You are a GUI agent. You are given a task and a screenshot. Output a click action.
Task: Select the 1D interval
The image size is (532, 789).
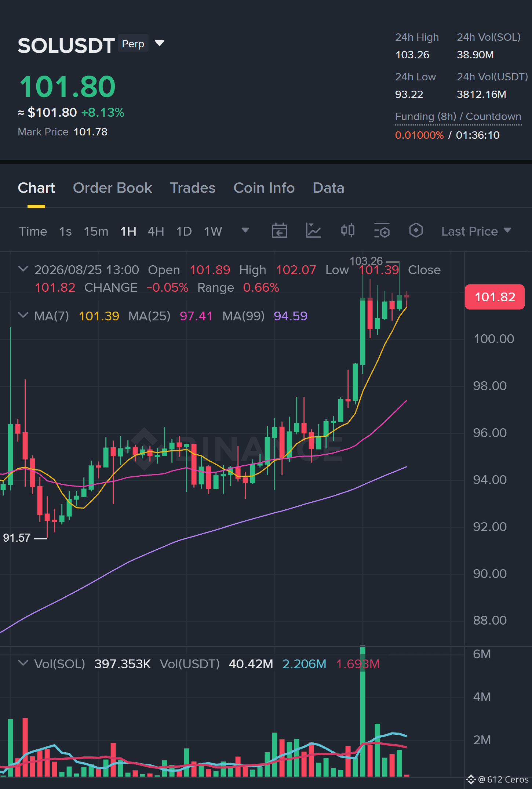184,231
